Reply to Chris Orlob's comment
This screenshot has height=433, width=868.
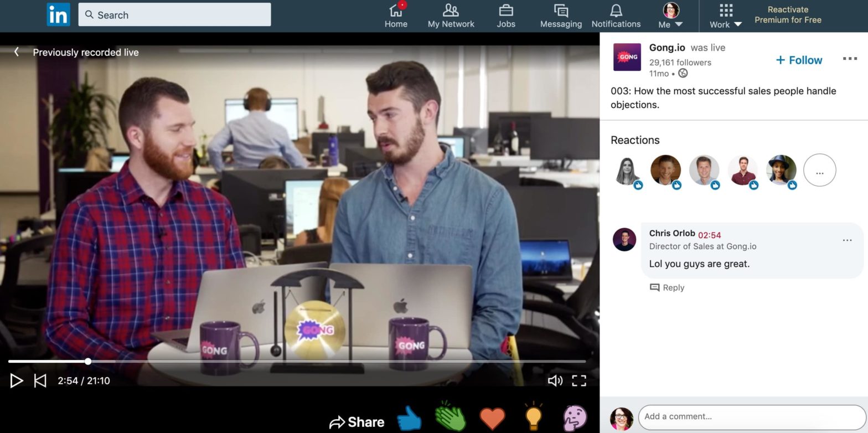pos(667,287)
